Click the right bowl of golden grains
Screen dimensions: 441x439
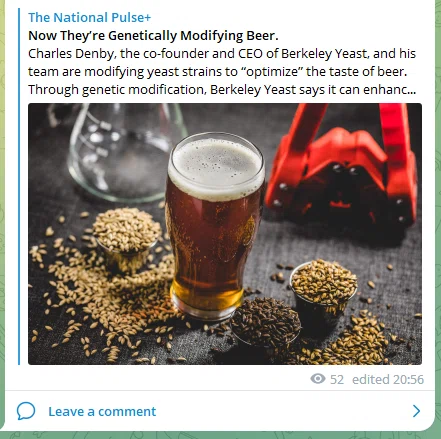323,287
